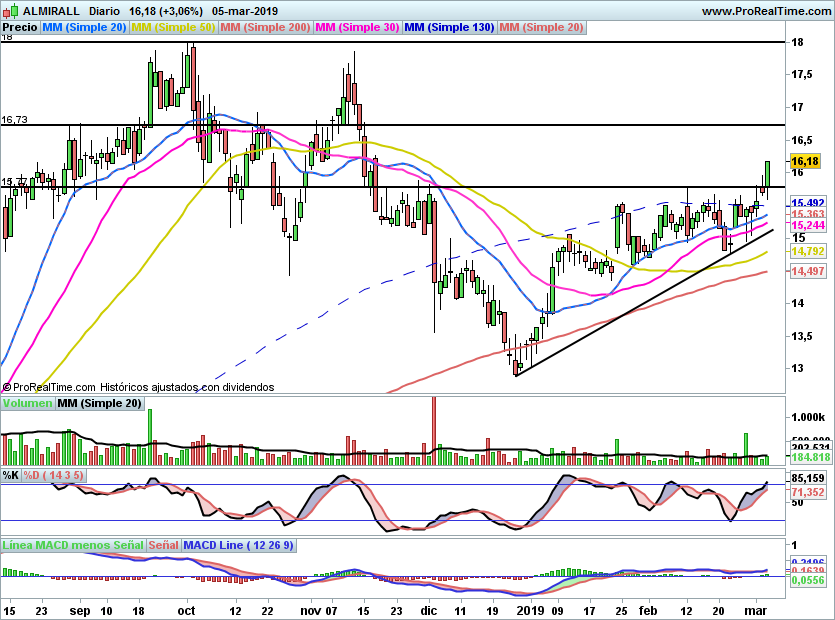
Task: Select the Precio indicator label
Action: tap(20, 27)
